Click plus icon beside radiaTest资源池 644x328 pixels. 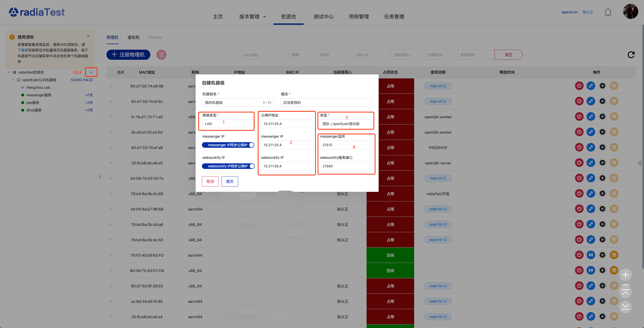pos(91,72)
